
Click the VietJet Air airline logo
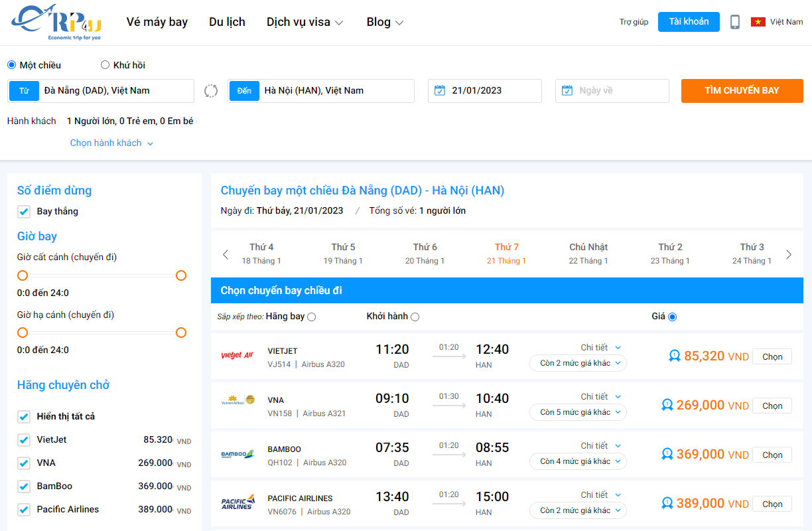coord(238,356)
